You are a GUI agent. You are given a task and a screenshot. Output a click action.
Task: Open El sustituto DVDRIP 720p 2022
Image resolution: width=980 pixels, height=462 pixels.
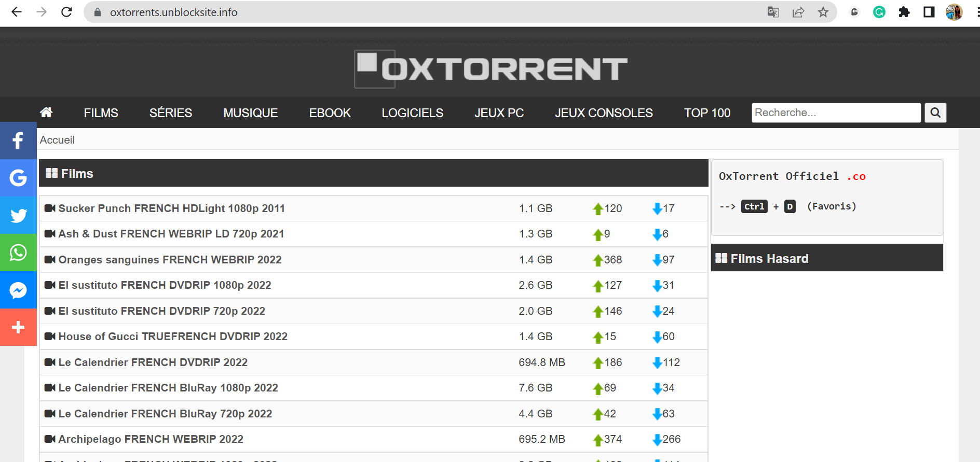(x=162, y=311)
